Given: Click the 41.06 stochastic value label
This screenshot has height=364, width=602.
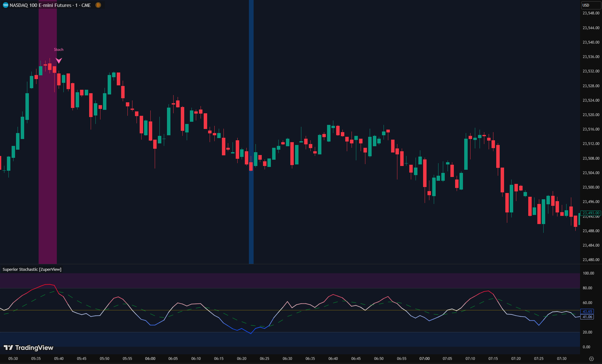Looking at the screenshot, I should (x=587, y=317).
